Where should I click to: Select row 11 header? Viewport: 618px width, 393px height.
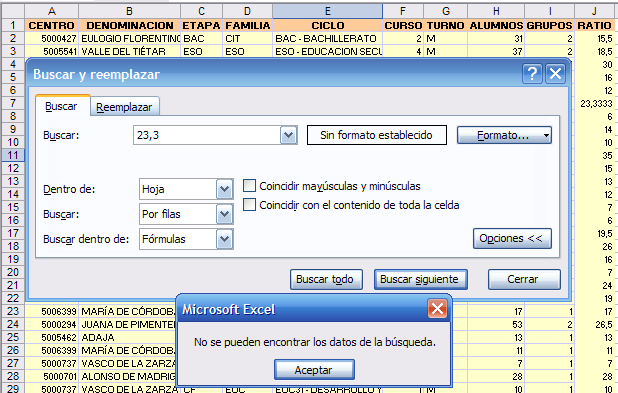[x=13, y=155]
